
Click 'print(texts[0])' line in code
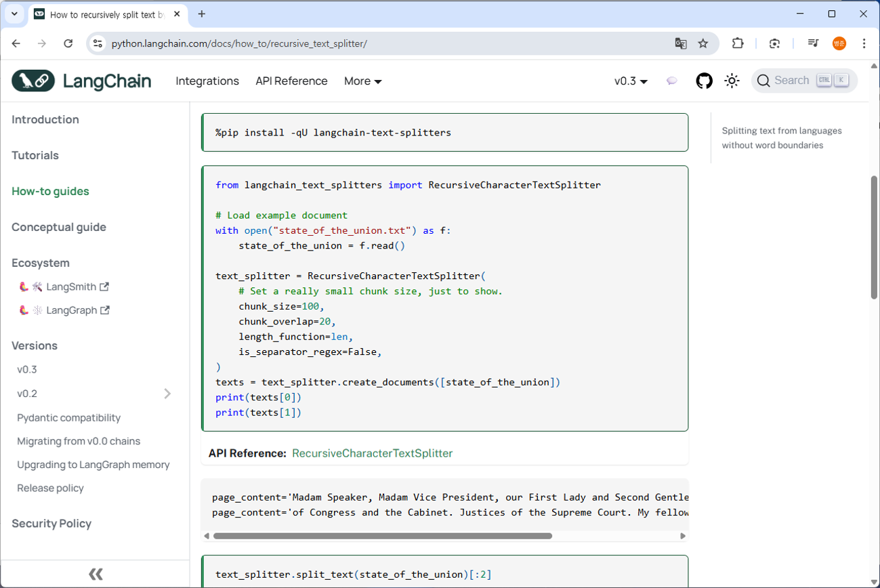[x=258, y=397]
